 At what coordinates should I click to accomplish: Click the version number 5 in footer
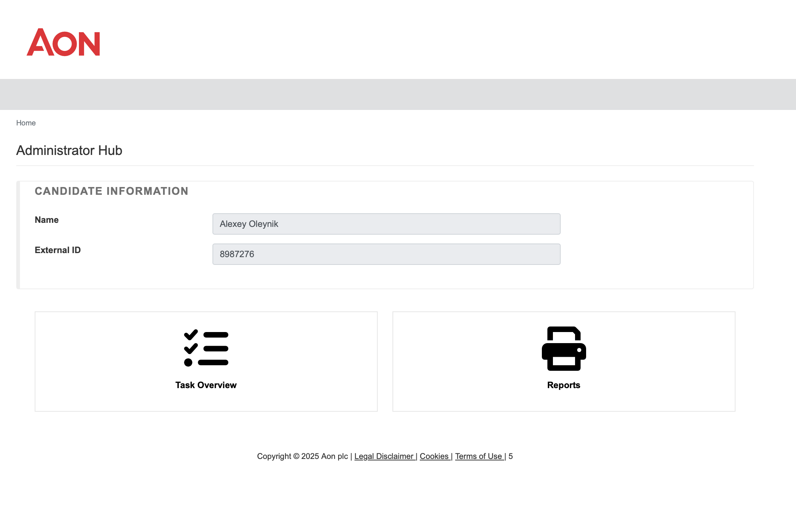pyautogui.click(x=511, y=456)
